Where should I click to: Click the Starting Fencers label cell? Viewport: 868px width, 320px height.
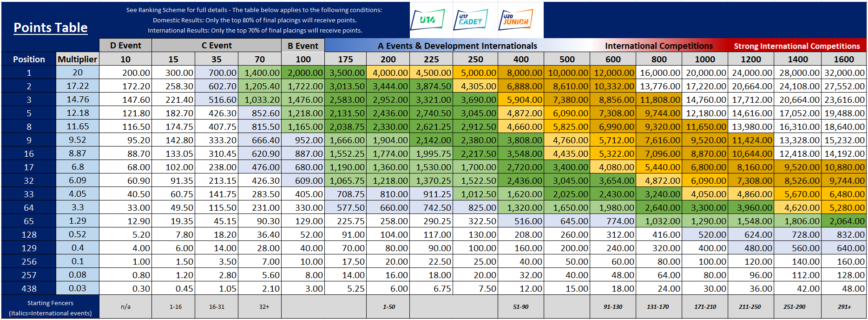(50, 307)
